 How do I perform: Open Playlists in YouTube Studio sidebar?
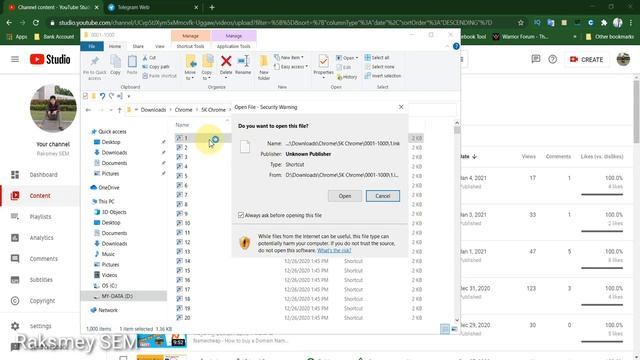pos(40,217)
